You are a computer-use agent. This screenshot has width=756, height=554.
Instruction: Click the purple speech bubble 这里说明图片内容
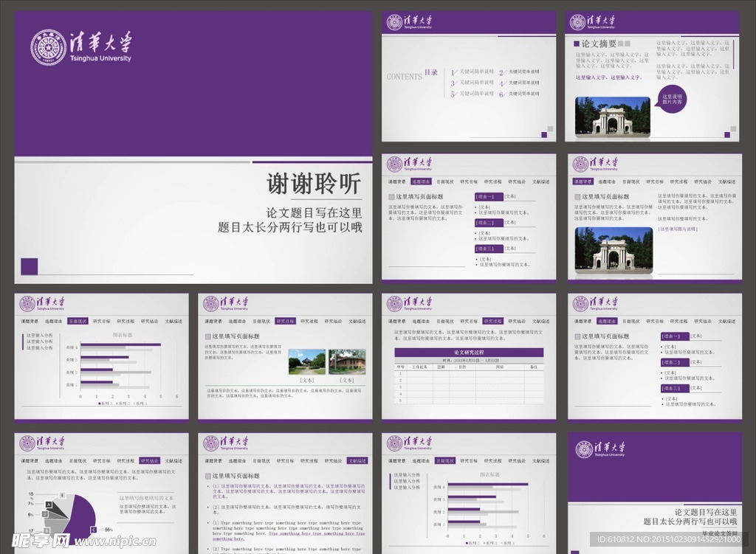(x=672, y=100)
